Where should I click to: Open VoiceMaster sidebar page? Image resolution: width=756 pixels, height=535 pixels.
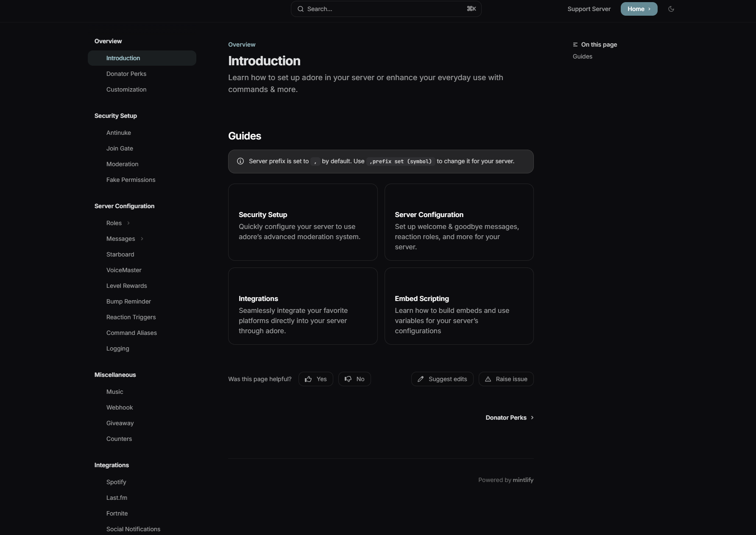click(x=142, y=270)
